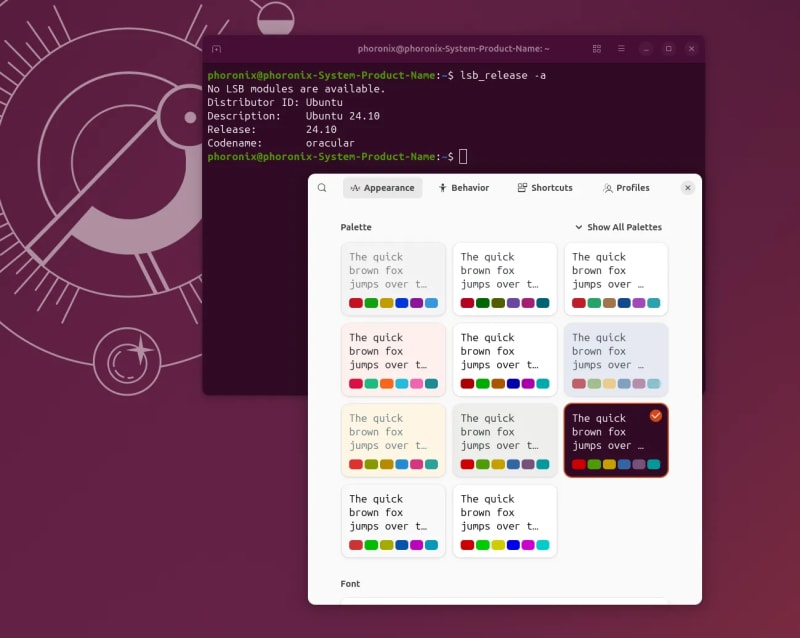The height and width of the screenshot is (638, 800).
Task: Close the preferences dialog
Action: pyautogui.click(x=687, y=188)
